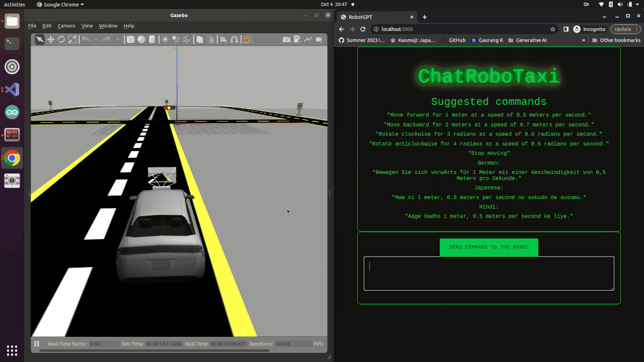Activate the Scale mode tool in Gazebo
This screenshot has height=362, width=644.
tap(72, 39)
